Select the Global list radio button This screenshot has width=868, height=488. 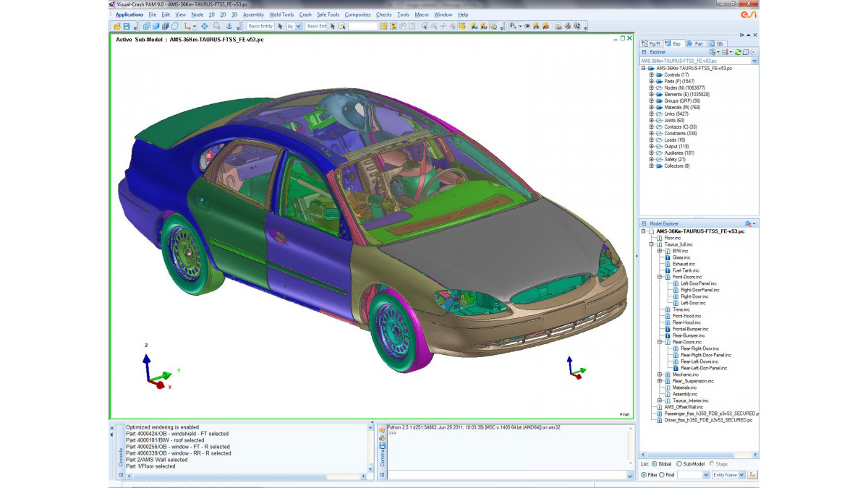(x=655, y=463)
